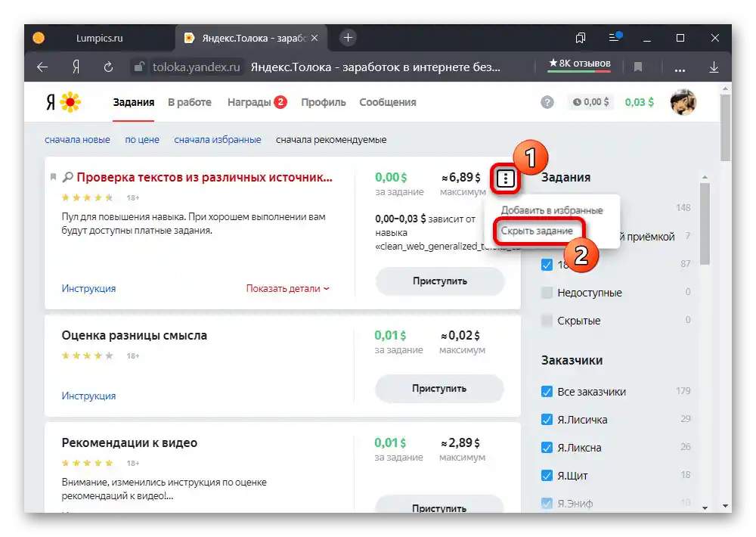Click the Toloka flower logo

(70, 102)
